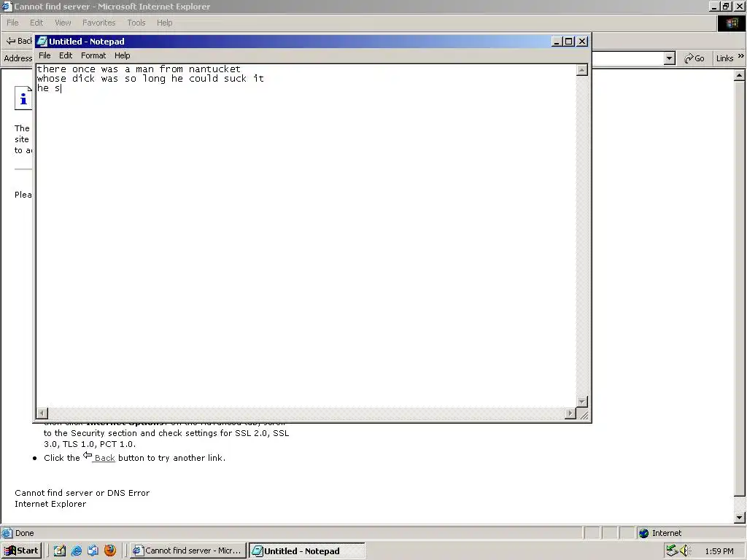This screenshot has height=560, width=747.
Task: Launch Internet Explorer from quick launch
Action: click(76, 551)
